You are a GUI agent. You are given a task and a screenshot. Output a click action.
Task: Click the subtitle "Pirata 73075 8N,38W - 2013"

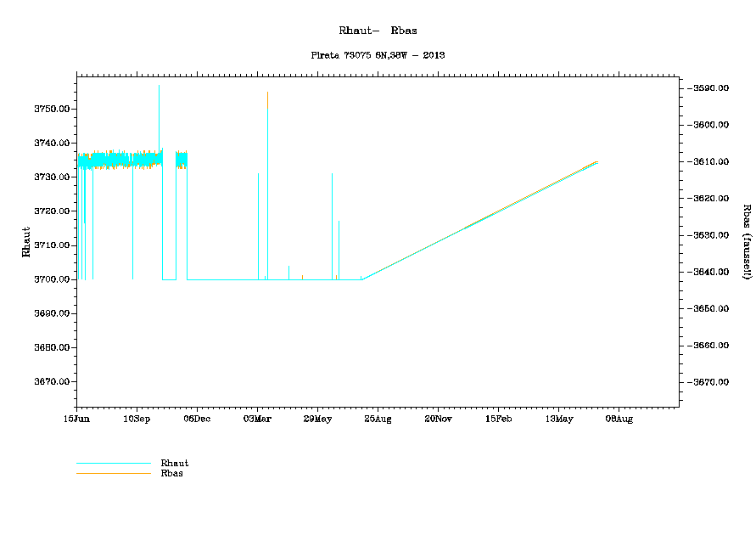click(378, 55)
